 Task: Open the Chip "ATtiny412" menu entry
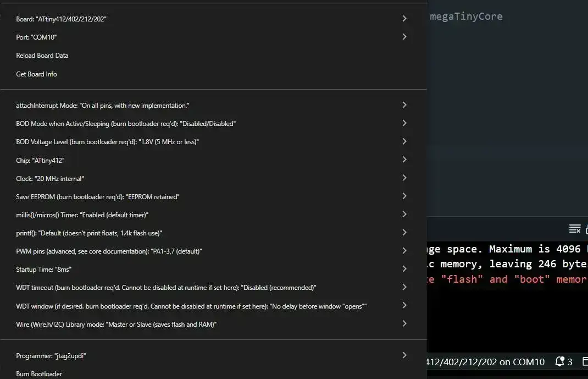click(45, 160)
